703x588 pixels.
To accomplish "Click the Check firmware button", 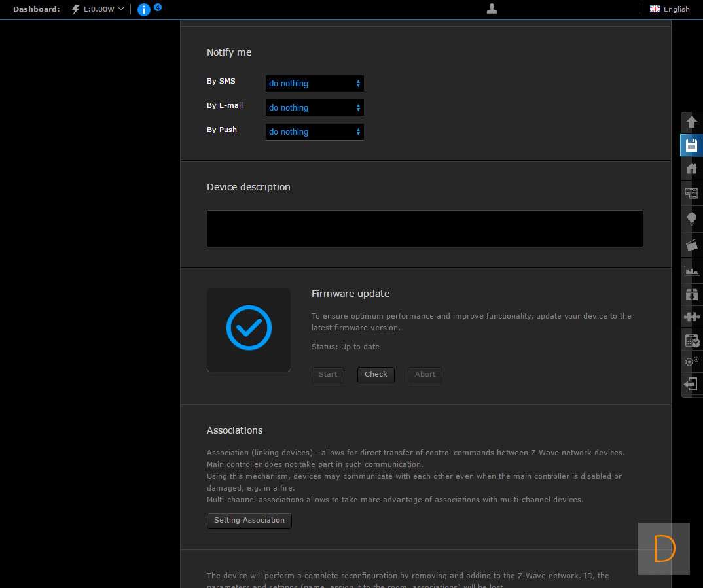I will click(376, 375).
